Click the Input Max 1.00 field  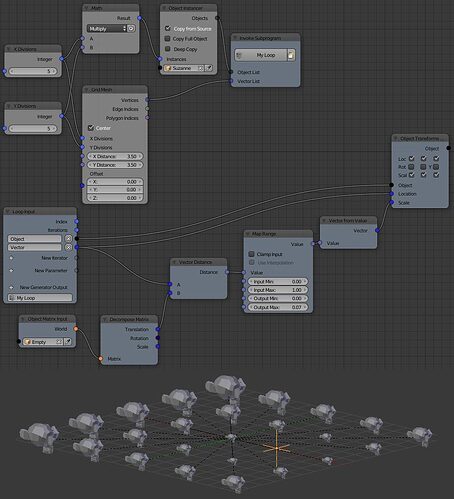pos(277,290)
